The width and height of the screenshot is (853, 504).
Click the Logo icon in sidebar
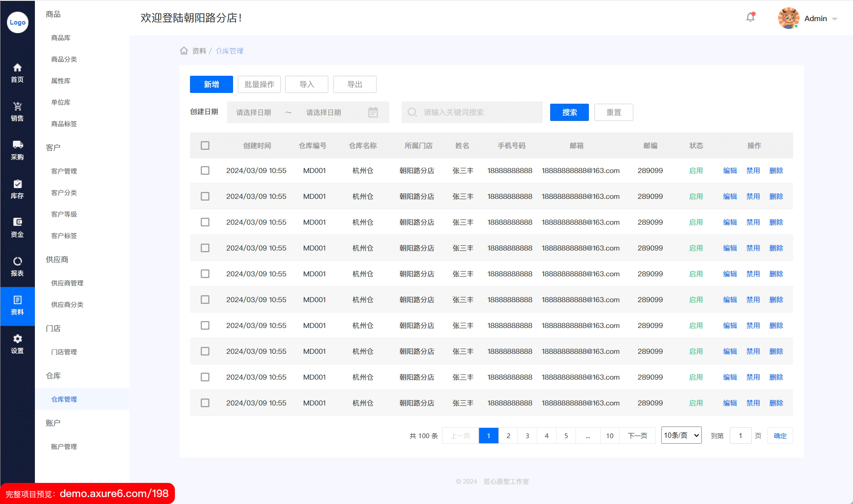coord(18,22)
